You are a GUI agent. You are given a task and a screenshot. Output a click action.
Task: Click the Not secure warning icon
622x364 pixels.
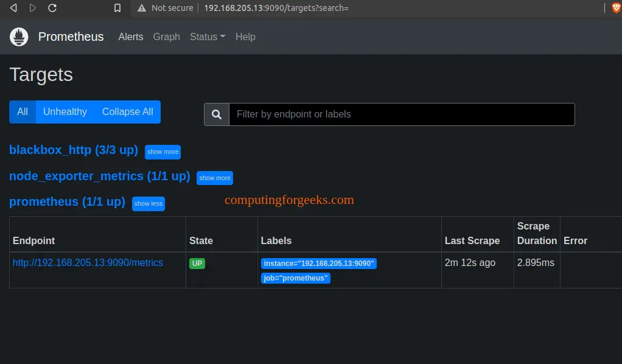pyautogui.click(x=142, y=8)
